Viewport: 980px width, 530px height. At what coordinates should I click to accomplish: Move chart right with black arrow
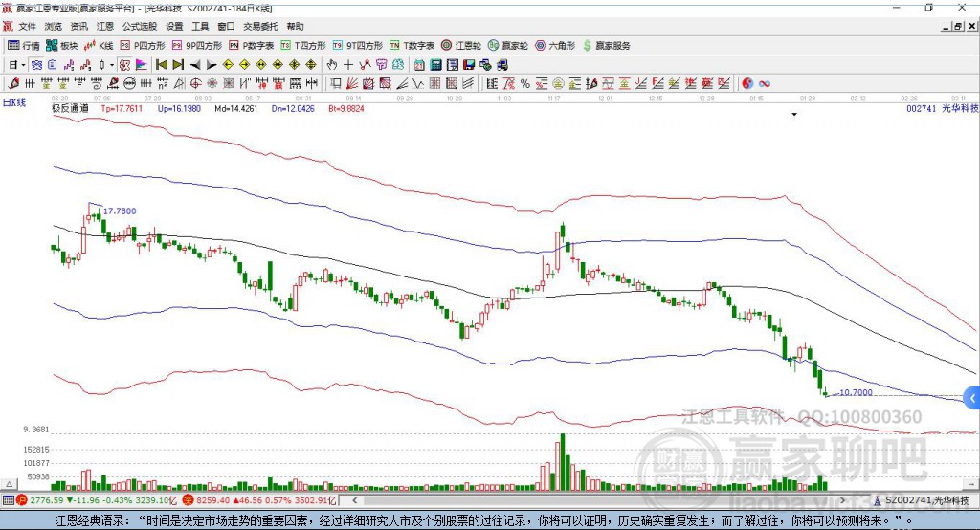(212, 65)
